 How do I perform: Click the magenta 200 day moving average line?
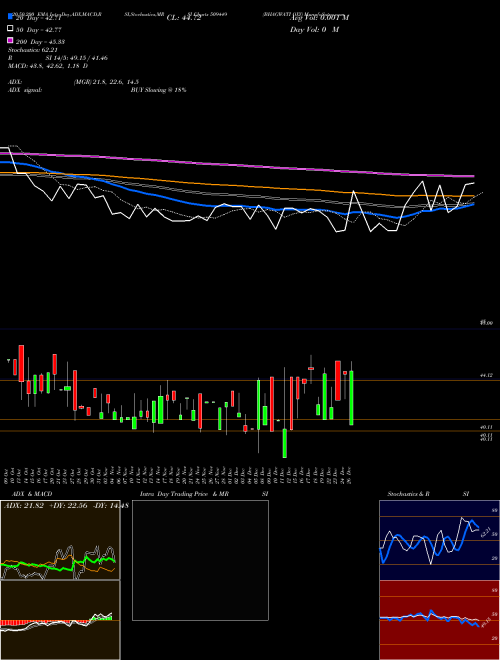tap(237, 165)
